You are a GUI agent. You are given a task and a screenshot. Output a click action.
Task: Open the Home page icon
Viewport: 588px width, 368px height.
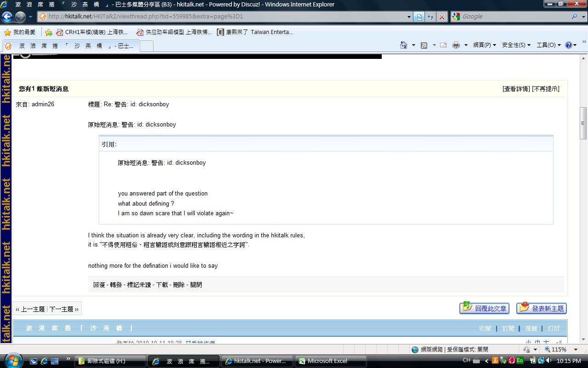[403, 45]
